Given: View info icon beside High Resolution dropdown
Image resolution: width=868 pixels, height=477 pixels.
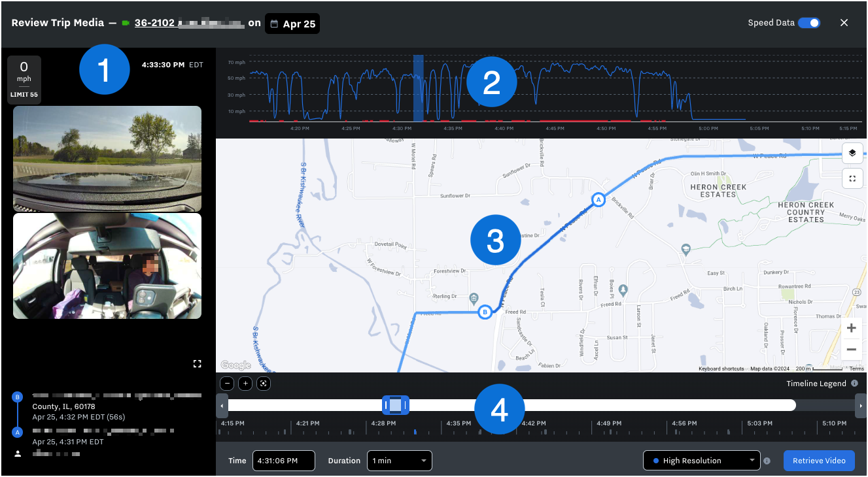Looking at the screenshot, I should pos(767,461).
